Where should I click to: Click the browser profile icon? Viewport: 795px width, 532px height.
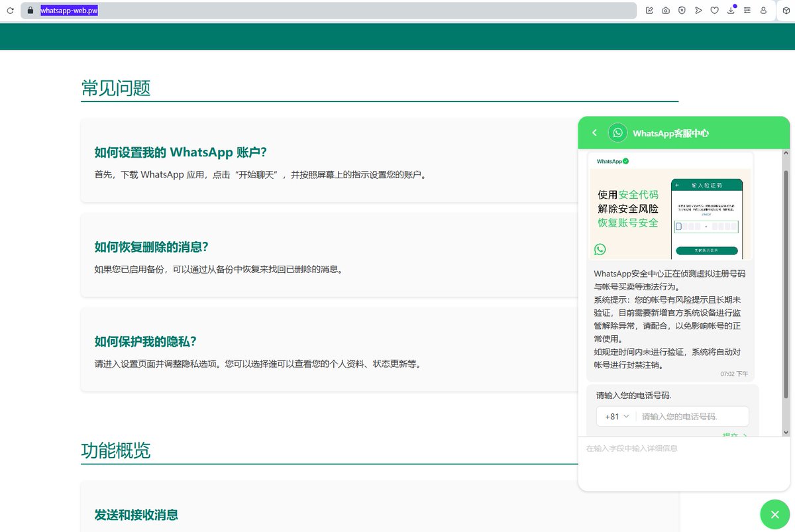763,11
